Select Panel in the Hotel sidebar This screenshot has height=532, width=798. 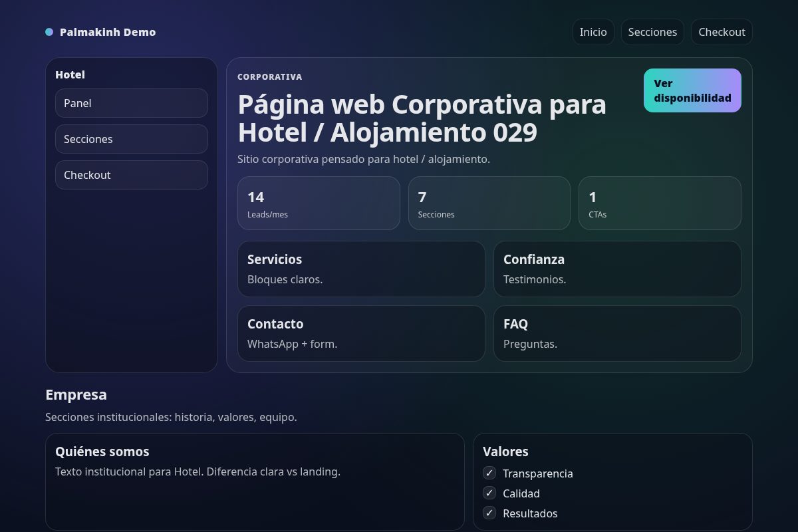click(x=131, y=103)
